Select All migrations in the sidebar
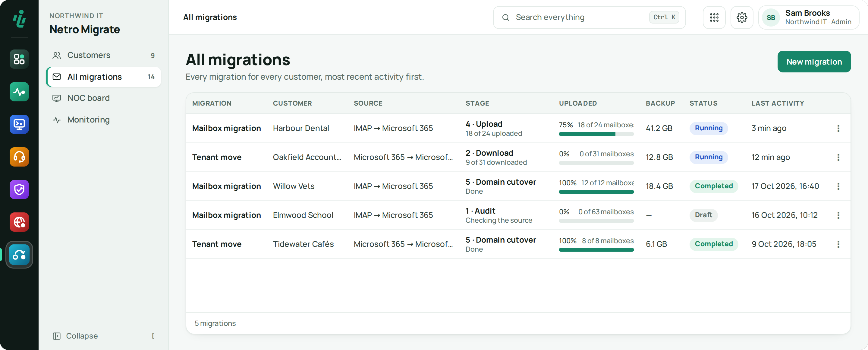The height and width of the screenshot is (350, 868). point(103,77)
